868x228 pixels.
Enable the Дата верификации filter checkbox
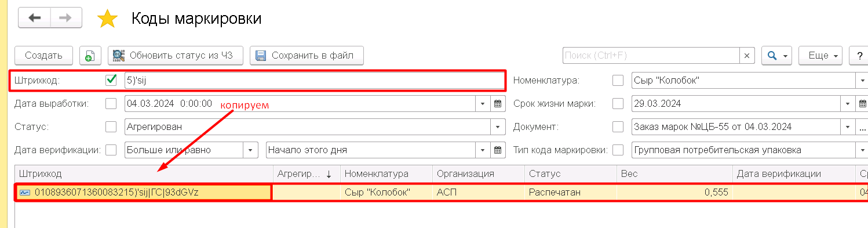(111, 150)
